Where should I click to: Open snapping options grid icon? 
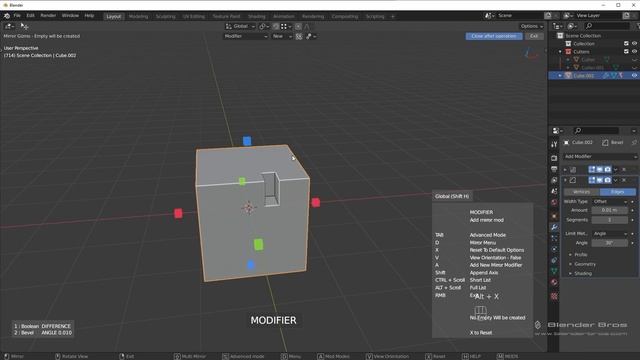tap(286, 26)
